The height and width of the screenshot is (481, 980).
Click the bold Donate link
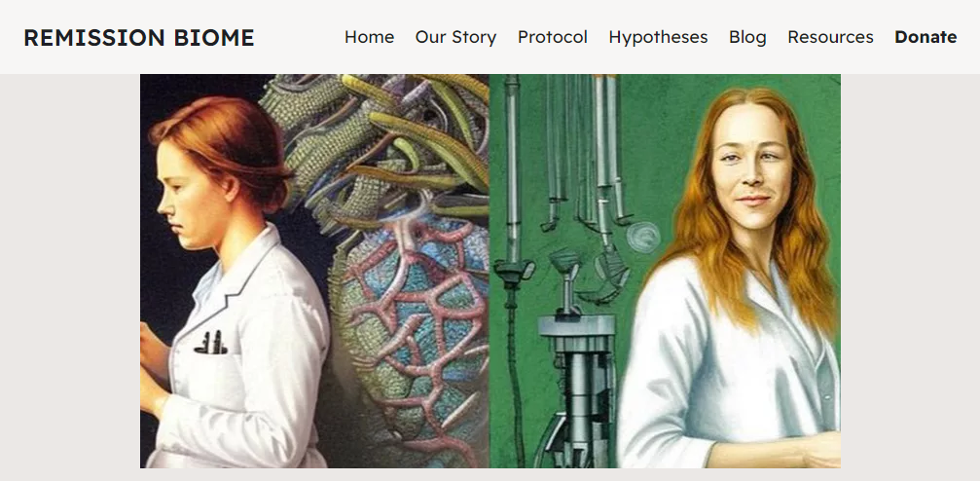point(926,38)
